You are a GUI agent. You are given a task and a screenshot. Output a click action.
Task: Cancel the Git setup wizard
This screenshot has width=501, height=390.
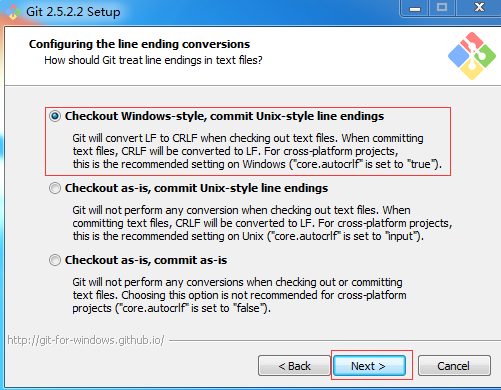click(x=454, y=366)
